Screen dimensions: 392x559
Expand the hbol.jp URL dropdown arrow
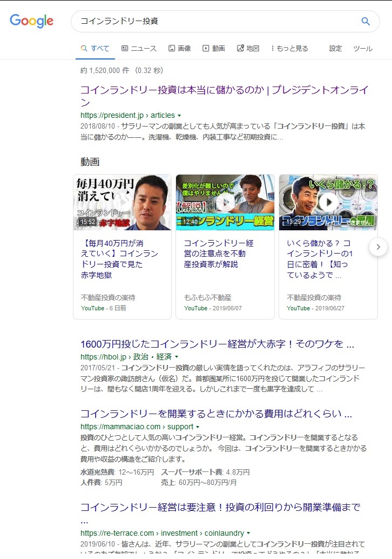(x=176, y=357)
